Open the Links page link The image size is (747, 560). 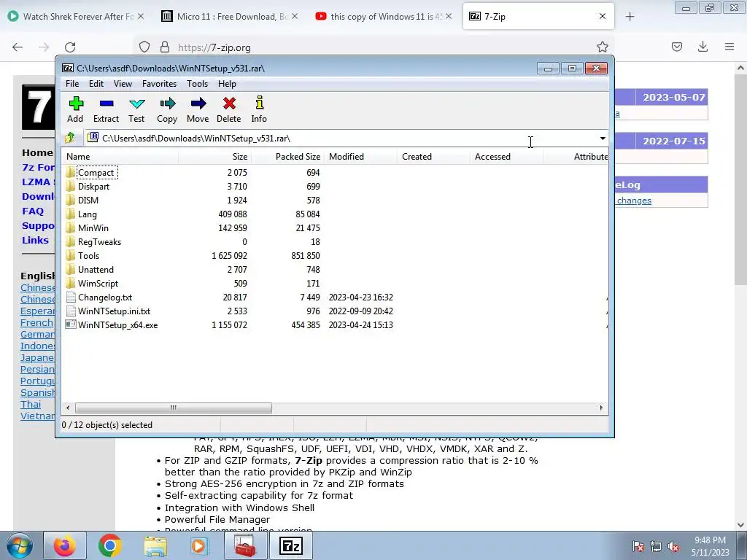coord(35,240)
